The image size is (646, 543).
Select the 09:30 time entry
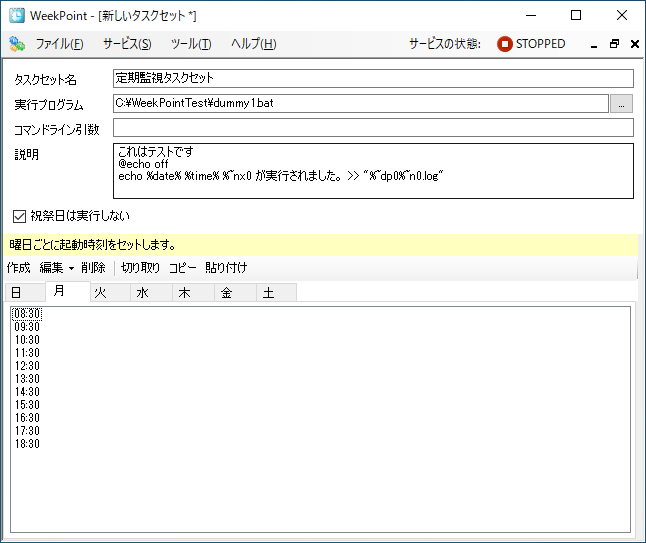click(x=27, y=327)
